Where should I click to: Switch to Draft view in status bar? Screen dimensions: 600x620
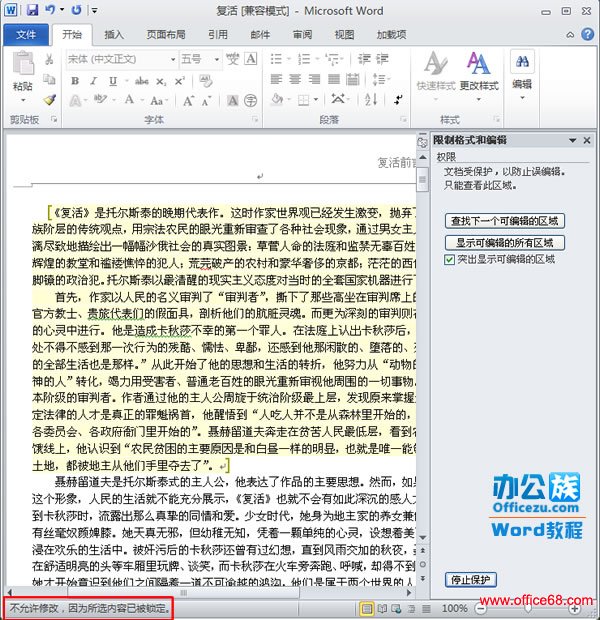tap(426, 609)
